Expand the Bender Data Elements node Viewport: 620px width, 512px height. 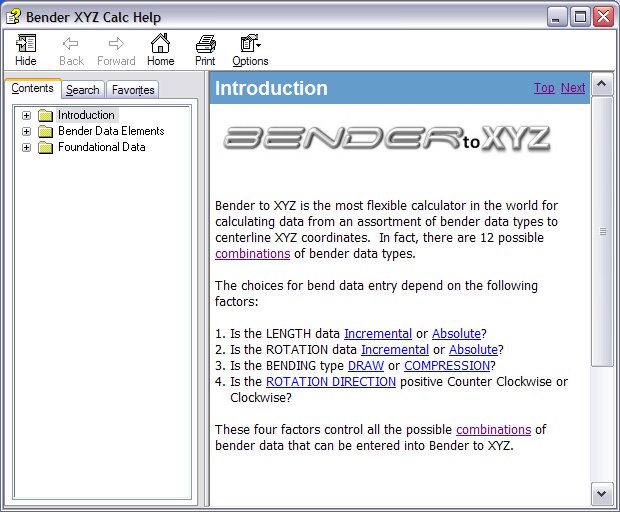26,131
